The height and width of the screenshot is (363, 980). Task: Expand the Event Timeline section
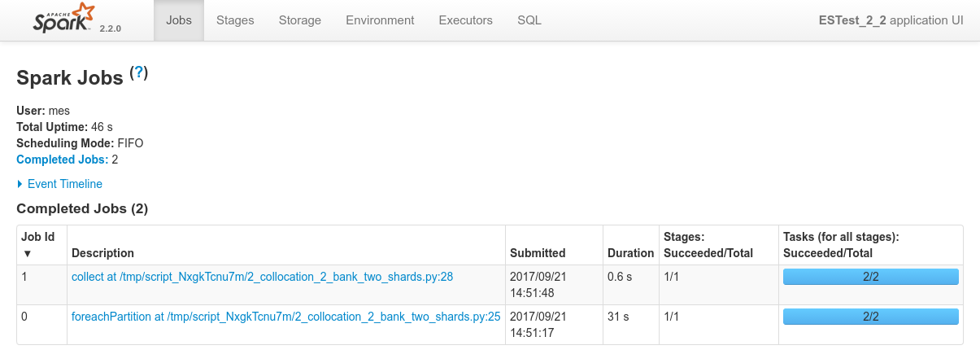(x=64, y=184)
